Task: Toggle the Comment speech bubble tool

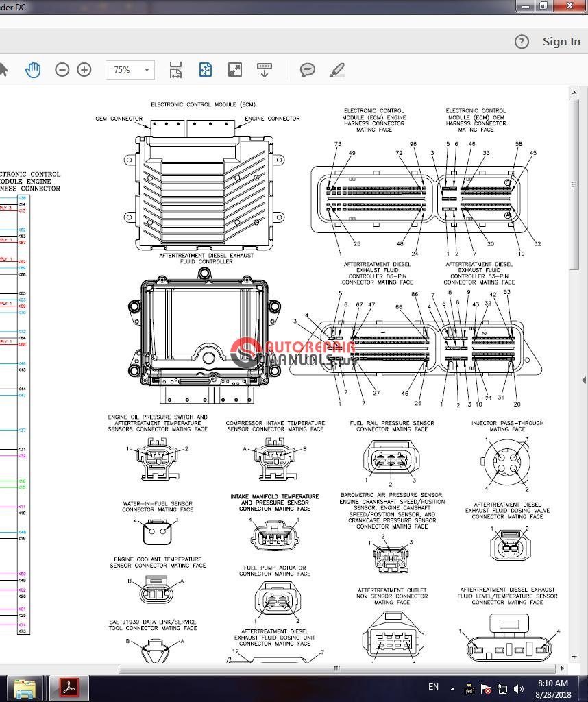Action: pyautogui.click(x=308, y=69)
